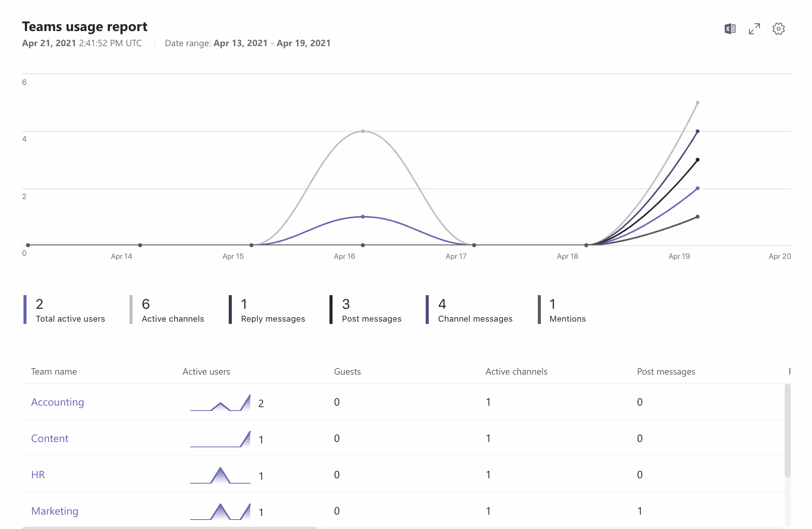
Task: Sort by Guests column header
Action: click(x=347, y=372)
